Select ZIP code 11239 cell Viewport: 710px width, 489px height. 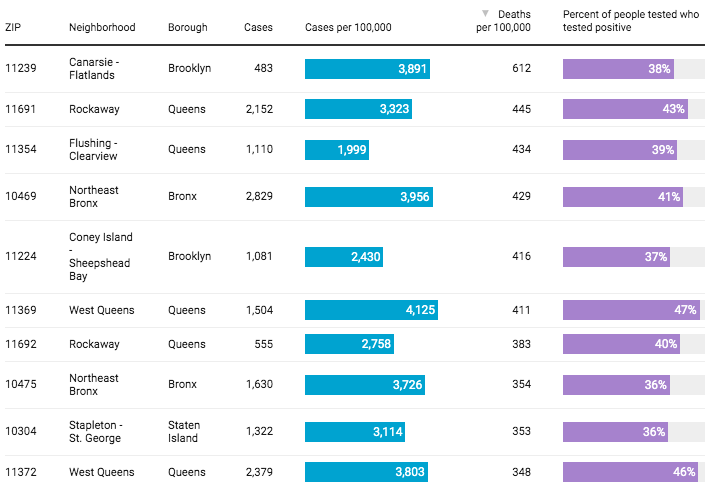[20, 68]
